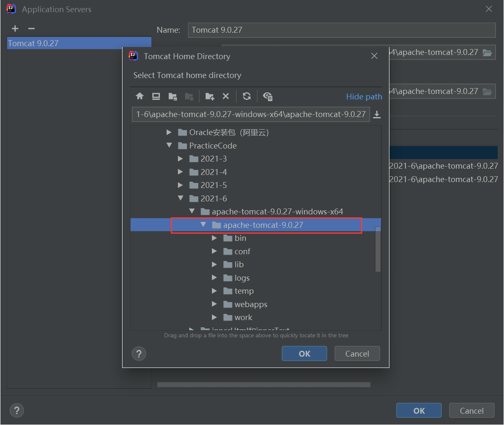Click horizontal scrollbar in Application Servers window
Screen dimensions: 504x425
click(x=264, y=385)
